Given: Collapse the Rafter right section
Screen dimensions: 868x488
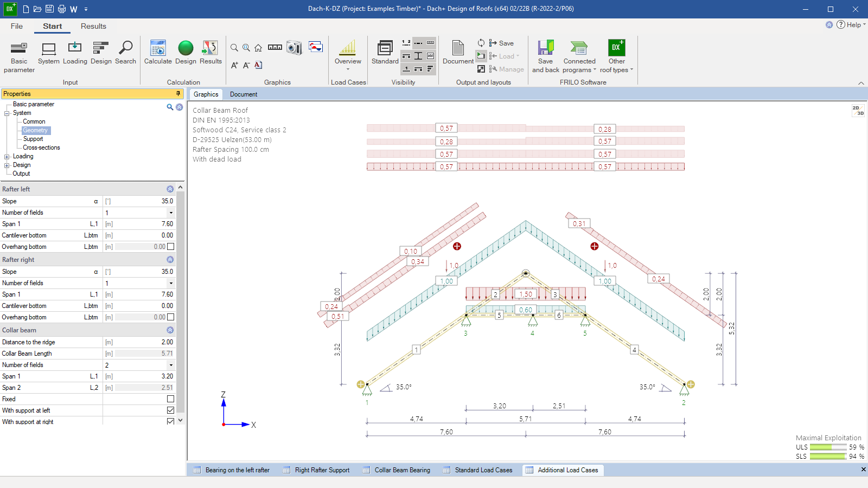Looking at the screenshot, I should click(x=170, y=260).
